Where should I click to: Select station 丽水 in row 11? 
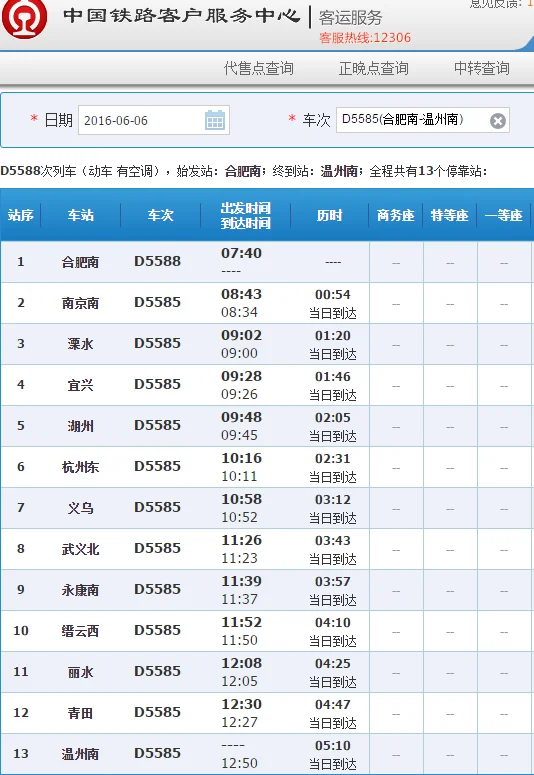pyautogui.click(x=80, y=672)
